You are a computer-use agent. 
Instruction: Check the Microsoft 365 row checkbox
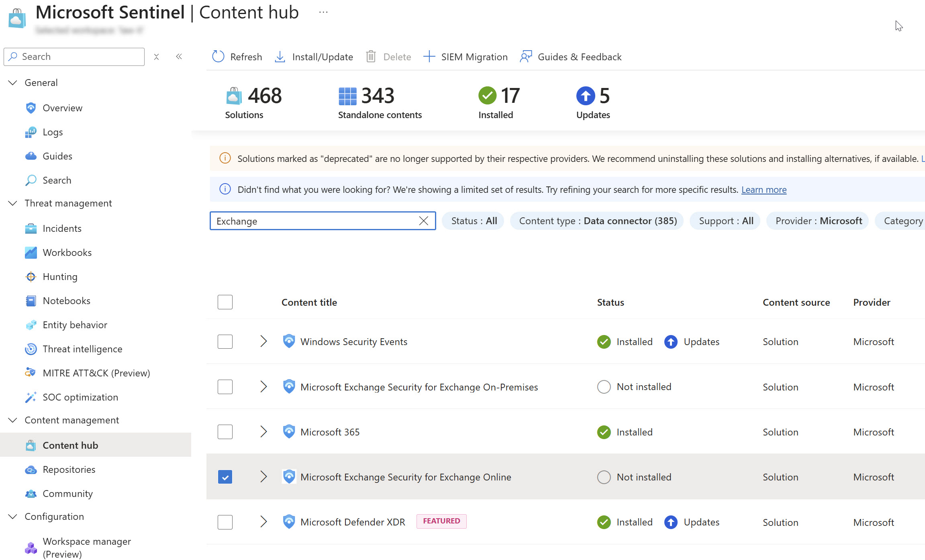coord(225,432)
